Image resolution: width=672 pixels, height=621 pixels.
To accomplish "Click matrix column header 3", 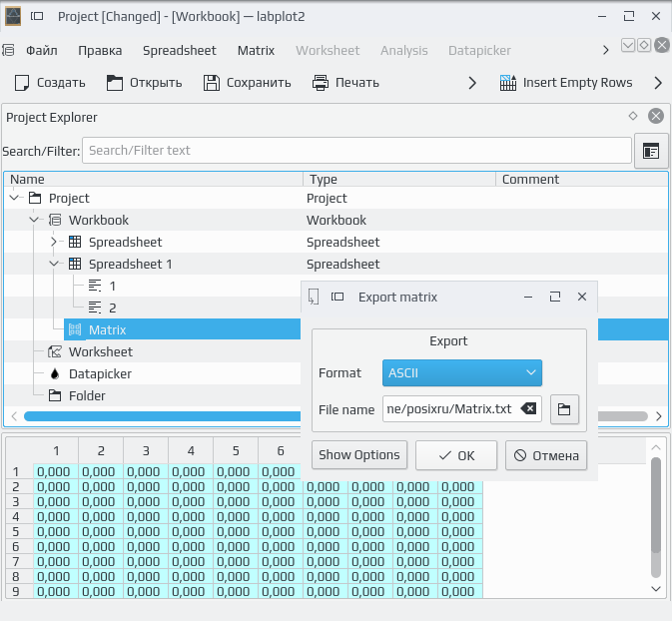I will [x=146, y=451].
